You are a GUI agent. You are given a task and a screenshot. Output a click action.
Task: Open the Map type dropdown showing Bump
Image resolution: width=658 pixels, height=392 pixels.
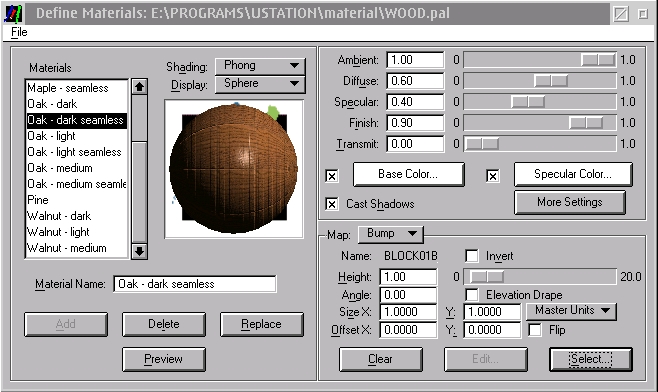(x=391, y=234)
